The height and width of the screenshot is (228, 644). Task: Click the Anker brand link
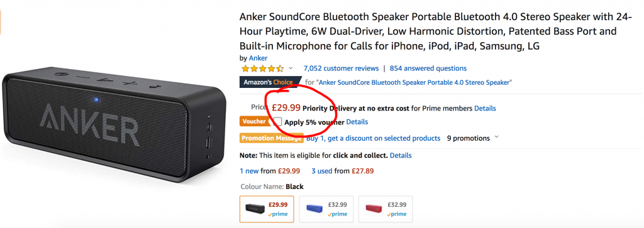point(258,58)
